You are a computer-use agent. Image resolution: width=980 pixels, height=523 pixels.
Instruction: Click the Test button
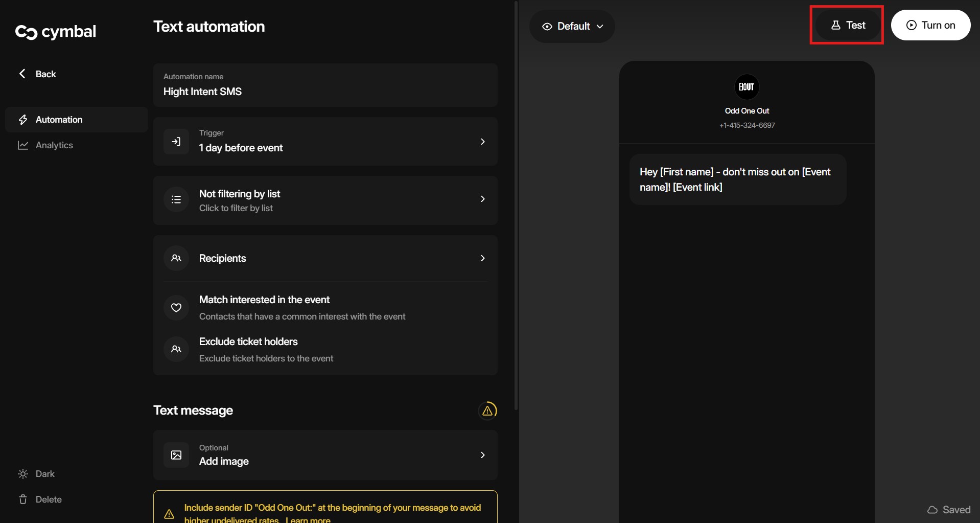(847, 25)
